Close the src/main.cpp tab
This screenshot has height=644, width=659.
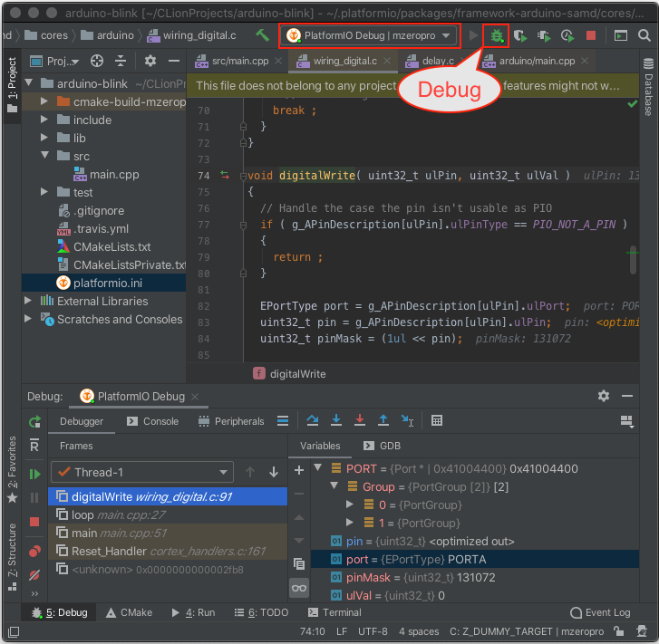[x=278, y=62]
